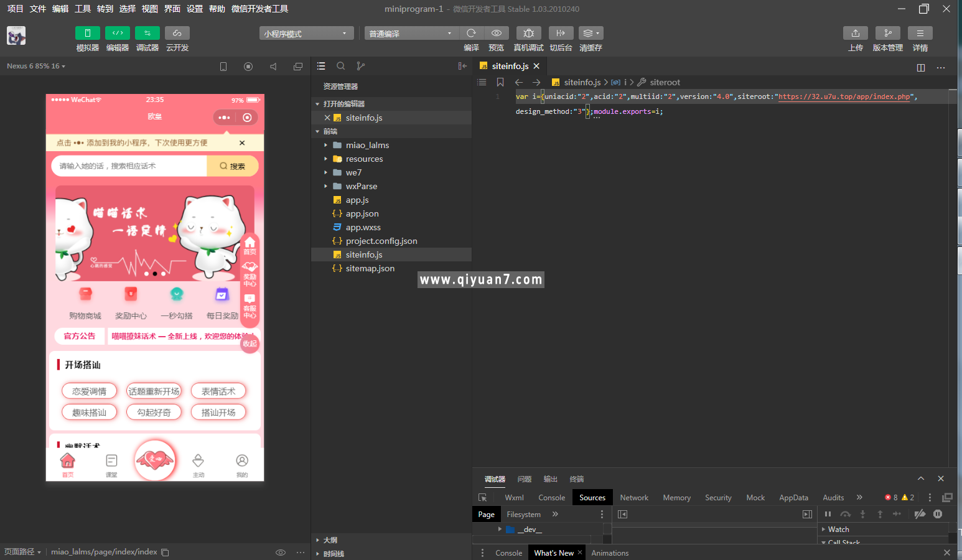Toggle the debugger panel button
This screenshot has width=962, height=560.
click(147, 33)
